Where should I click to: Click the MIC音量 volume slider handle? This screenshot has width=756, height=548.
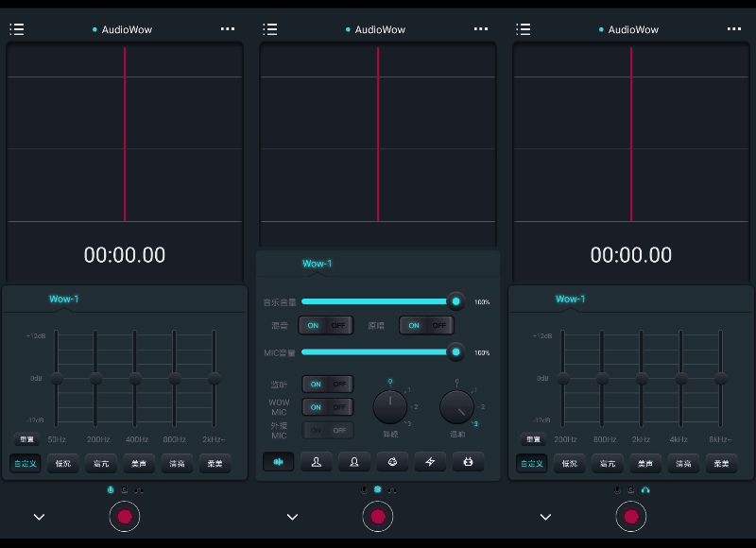(455, 352)
